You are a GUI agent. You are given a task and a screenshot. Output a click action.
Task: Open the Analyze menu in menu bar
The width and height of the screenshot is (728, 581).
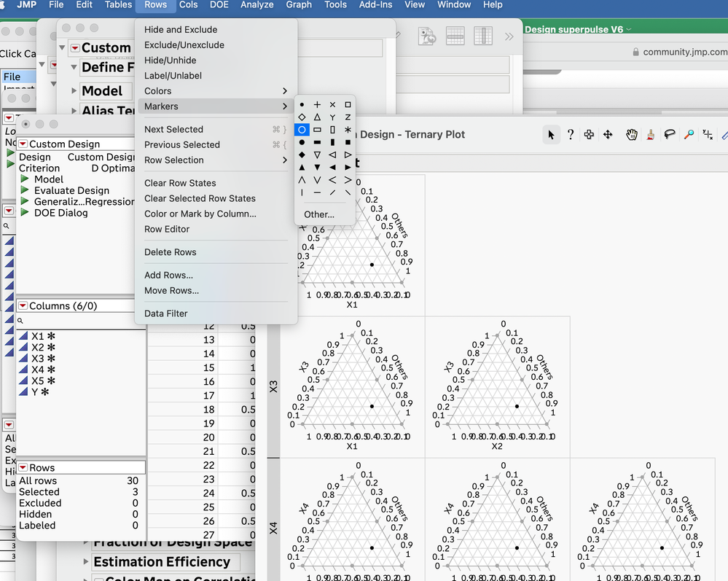pos(257,5)
